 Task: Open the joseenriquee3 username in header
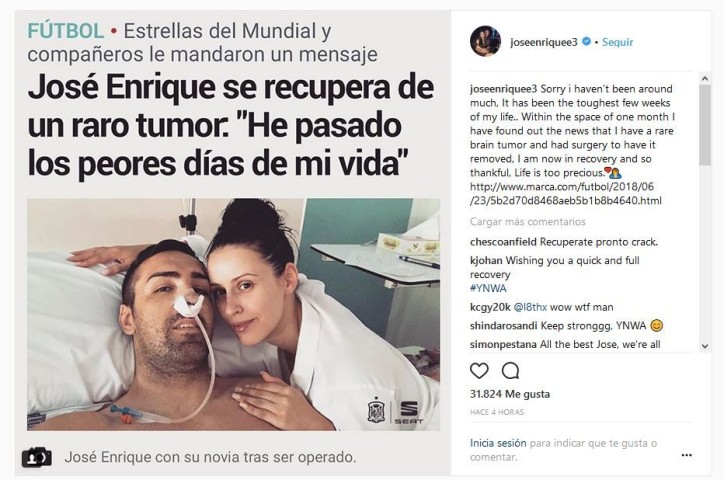(x=543, y=42)
